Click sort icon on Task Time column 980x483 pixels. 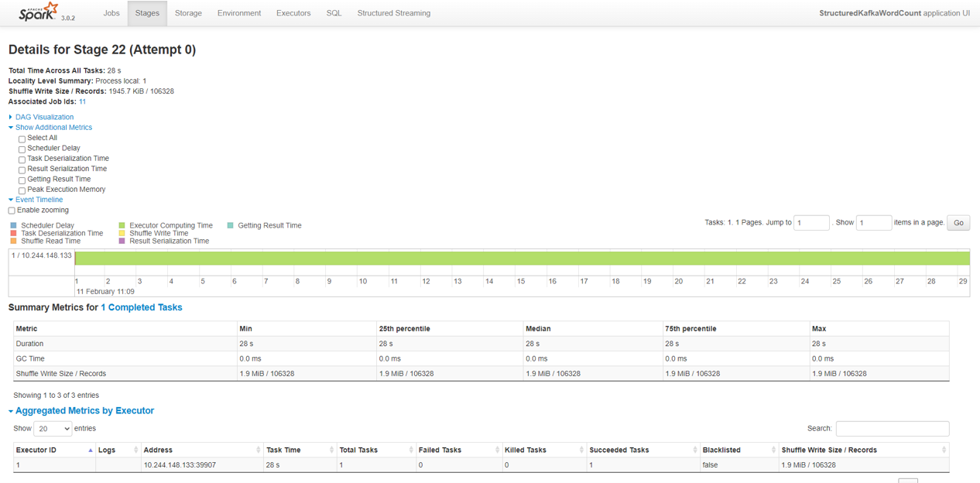coord(331,450)
